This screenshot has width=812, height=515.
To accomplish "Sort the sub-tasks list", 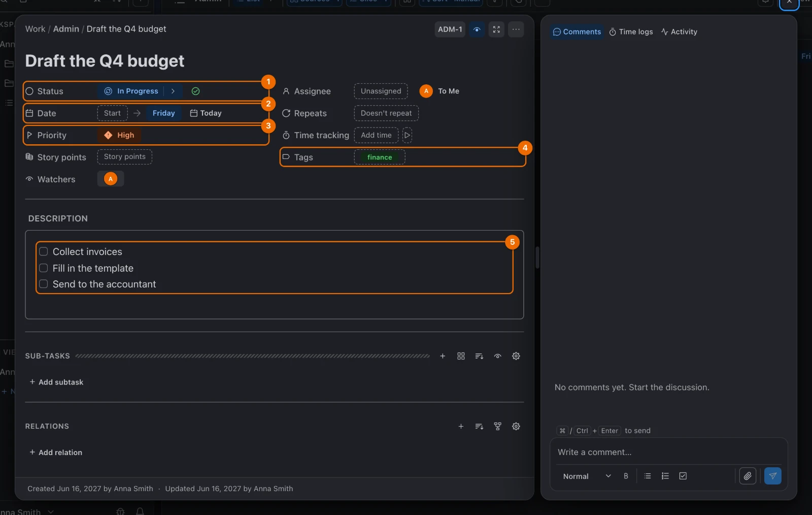I will (479, 356).
